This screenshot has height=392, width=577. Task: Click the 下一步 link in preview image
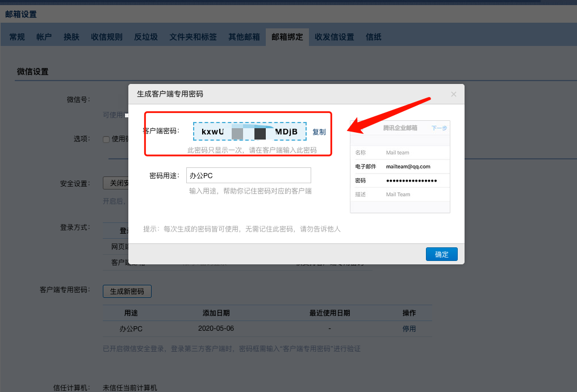(x=439, y=128)
